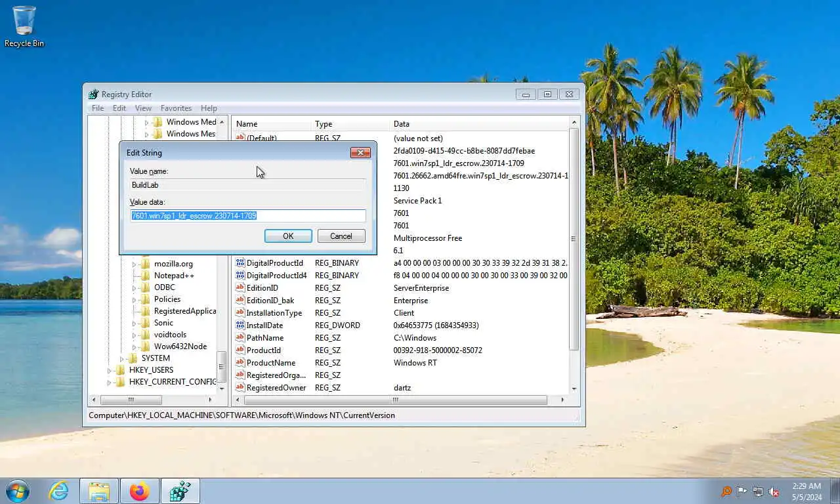
Task: Expand the SYSTEM key
Action: 121,358
